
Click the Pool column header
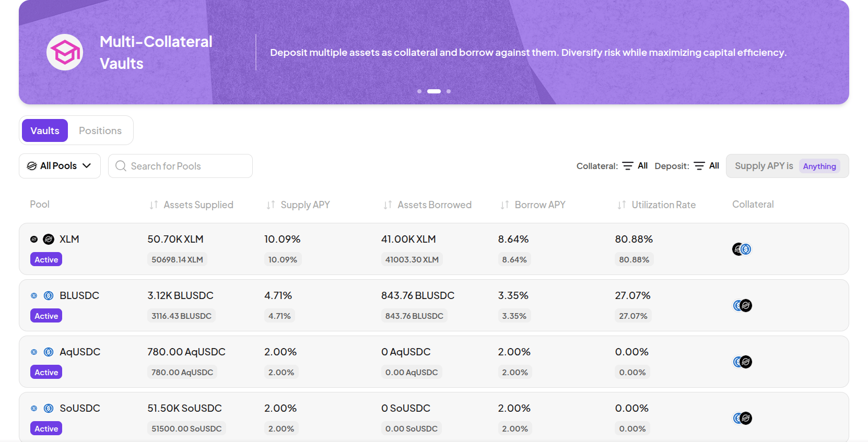(40, 205)
